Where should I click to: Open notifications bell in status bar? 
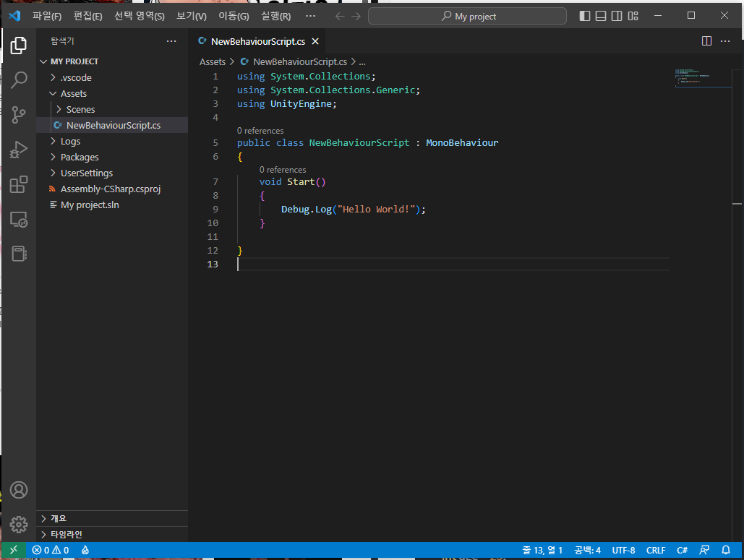726,550
